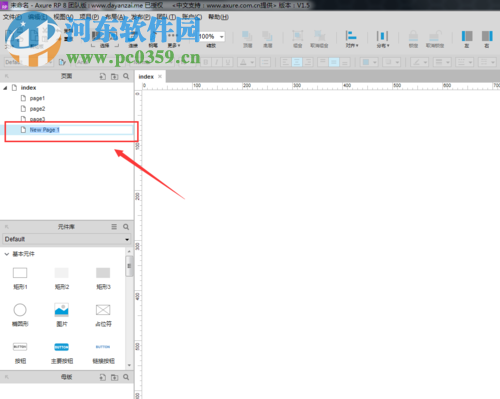
Task: Align text right in the format bar
Action: coord(308,62)
